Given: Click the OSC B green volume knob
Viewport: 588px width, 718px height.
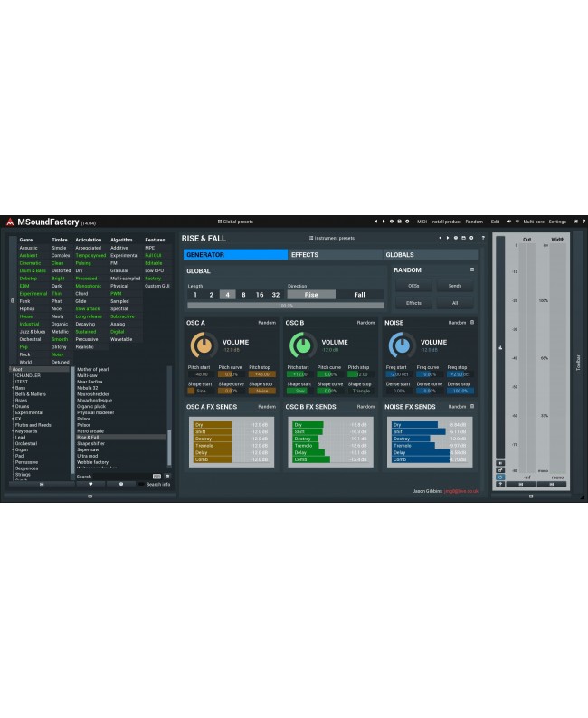Looking at the screenshot, I should 303,345.
